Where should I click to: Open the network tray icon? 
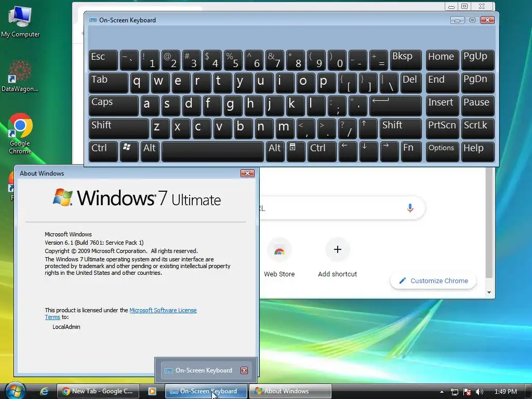point(455,392)
